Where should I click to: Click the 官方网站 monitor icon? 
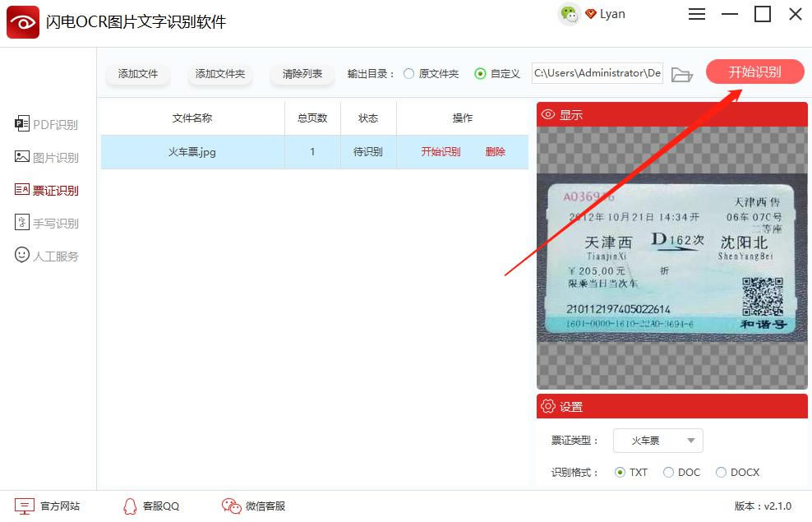click(x=25, y=506)
